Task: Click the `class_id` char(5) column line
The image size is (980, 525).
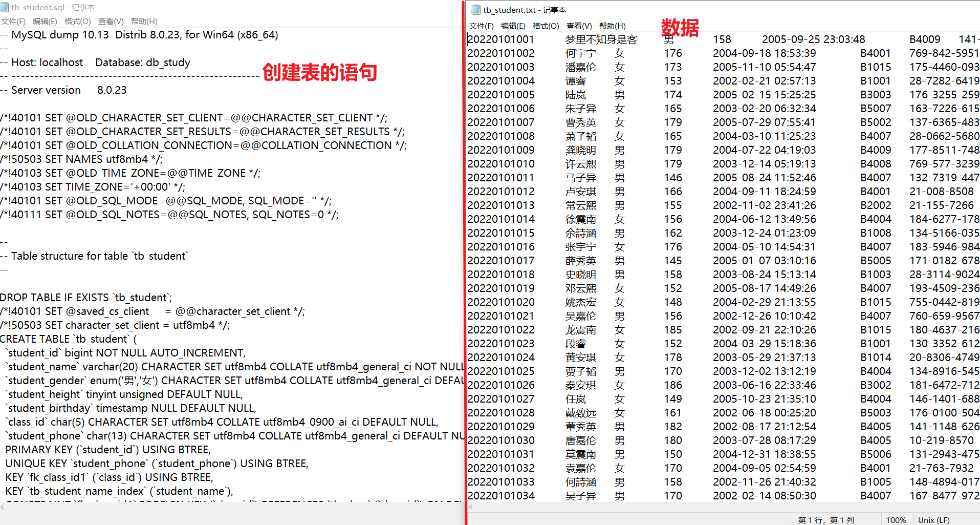Action: pyautogui.click(x=222, y=422)
